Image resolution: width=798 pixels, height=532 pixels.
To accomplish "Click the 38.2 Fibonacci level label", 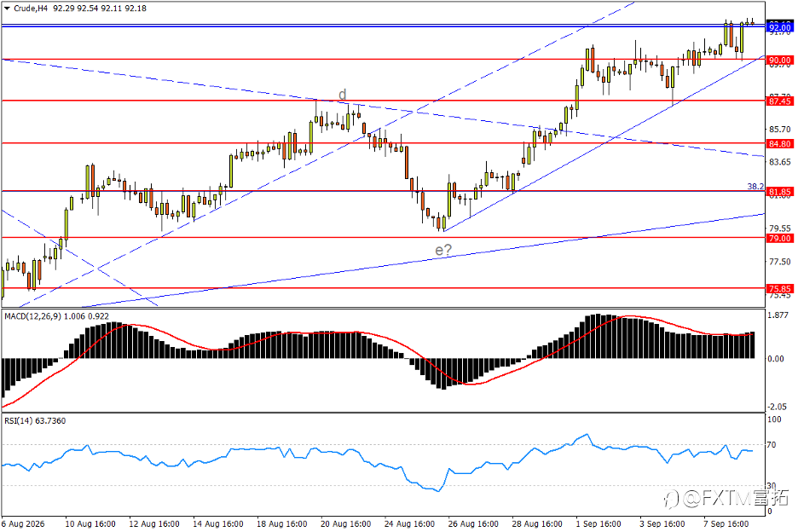I will coord(755,187).
